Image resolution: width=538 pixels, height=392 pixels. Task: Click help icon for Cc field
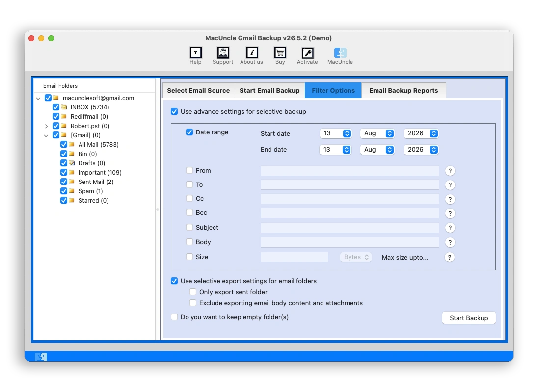click(x=450, y=199)
